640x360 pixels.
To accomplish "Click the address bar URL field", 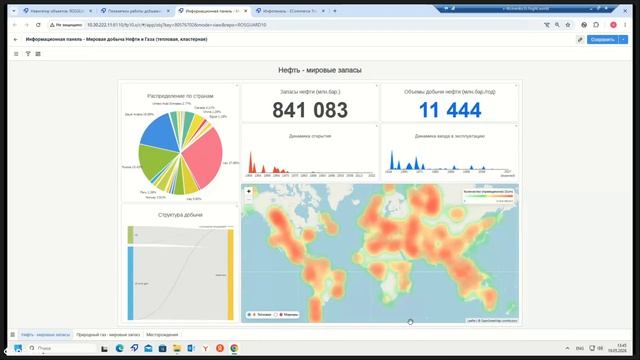I will 310,25.
